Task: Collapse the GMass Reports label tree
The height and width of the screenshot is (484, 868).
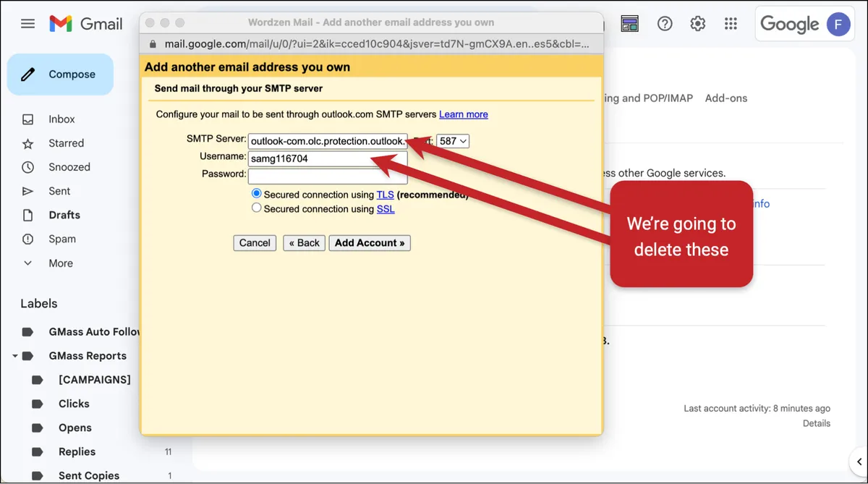Action: coord(14,356)
